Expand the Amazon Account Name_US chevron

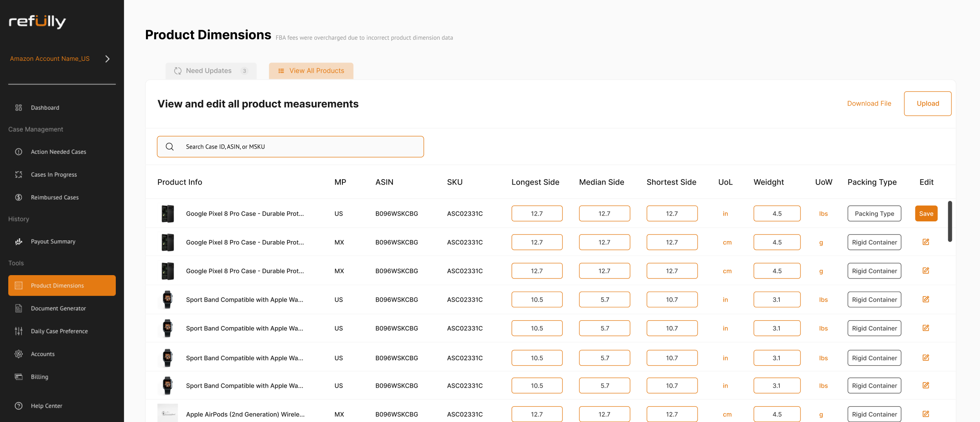[108, 59]
